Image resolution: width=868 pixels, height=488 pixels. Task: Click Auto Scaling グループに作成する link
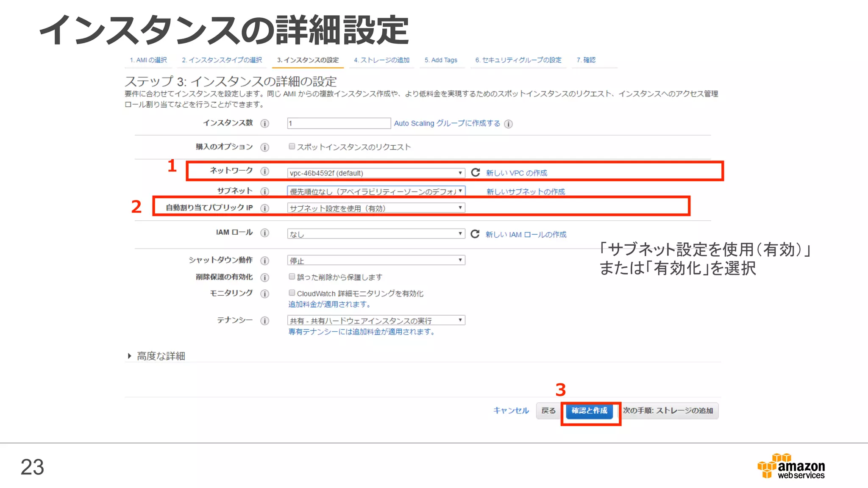(x=447, y=123)
